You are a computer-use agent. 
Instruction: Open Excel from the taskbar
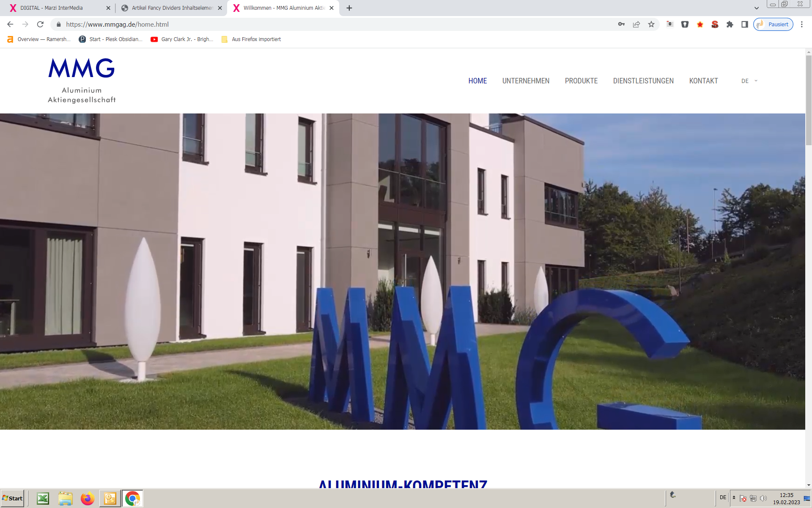(43, 498)
